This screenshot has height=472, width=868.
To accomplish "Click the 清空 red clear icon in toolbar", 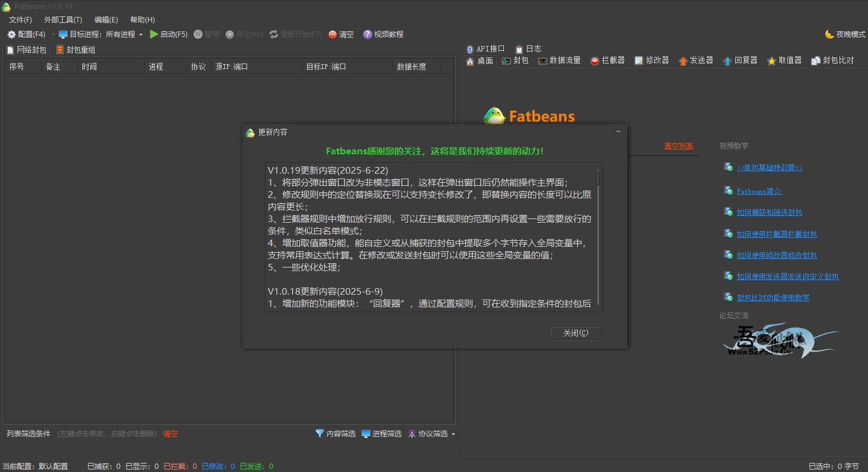I will pyautogui.click(x=333, y=34).
